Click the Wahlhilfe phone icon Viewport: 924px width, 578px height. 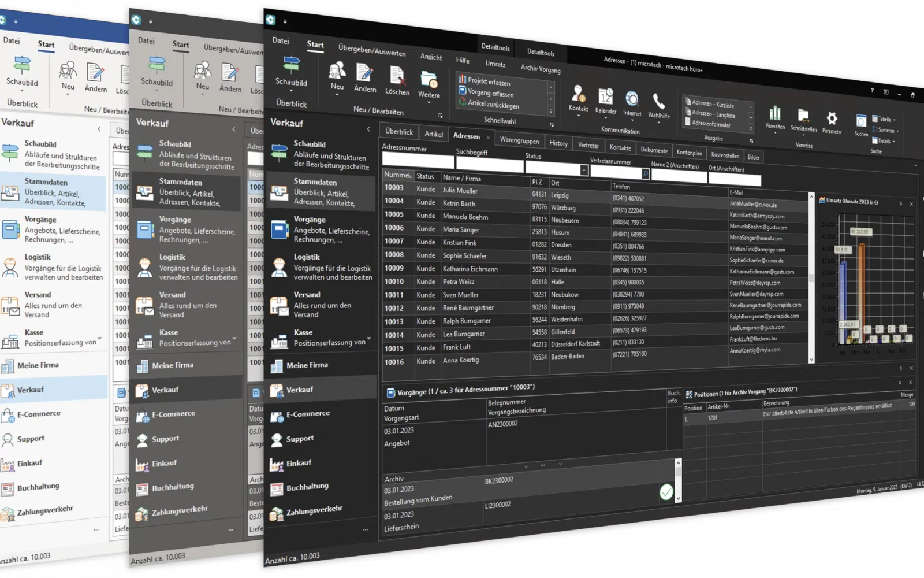[x=658, y=102]
